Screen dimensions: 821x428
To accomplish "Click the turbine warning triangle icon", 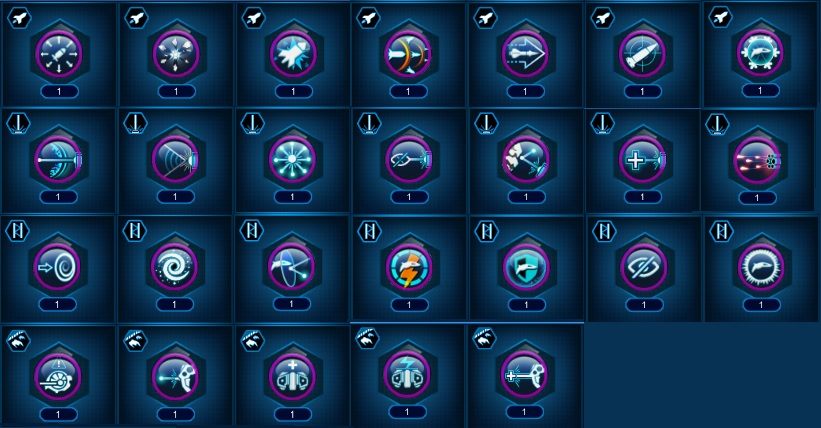I will click(58, 377).
